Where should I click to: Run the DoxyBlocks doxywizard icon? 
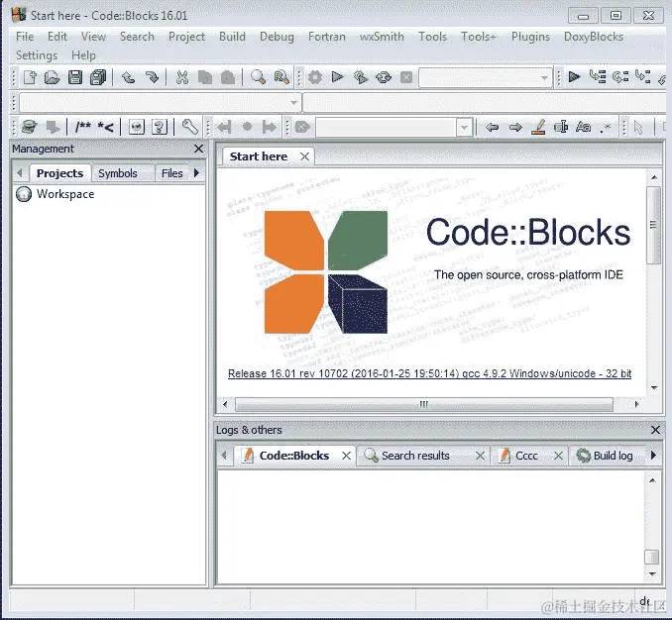point(30,127)
